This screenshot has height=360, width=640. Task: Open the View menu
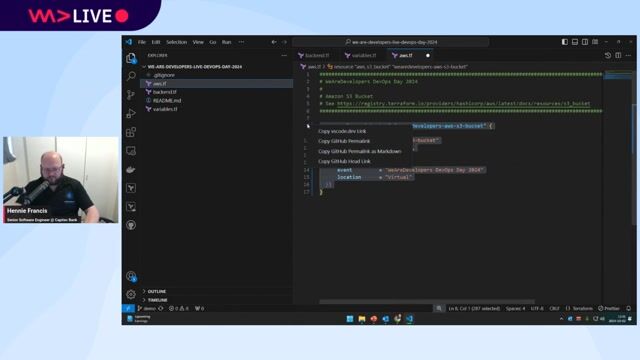(x=198, y=42)
